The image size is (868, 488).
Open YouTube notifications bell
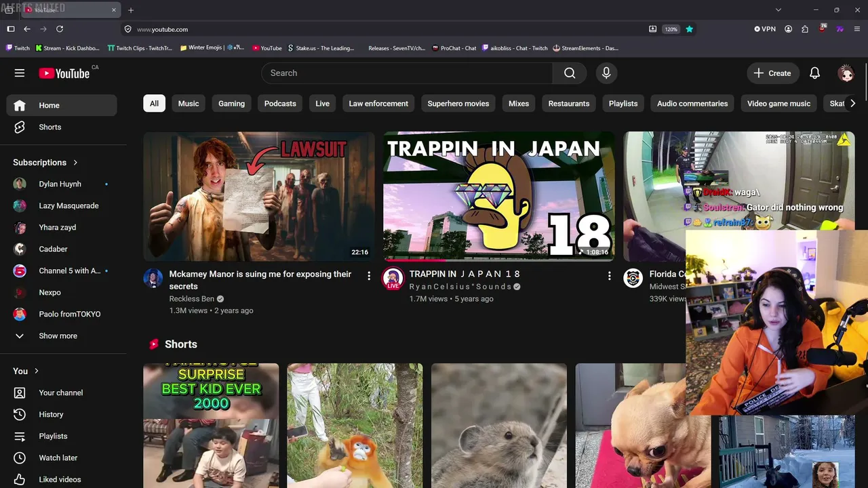click(x=815, y=73)
